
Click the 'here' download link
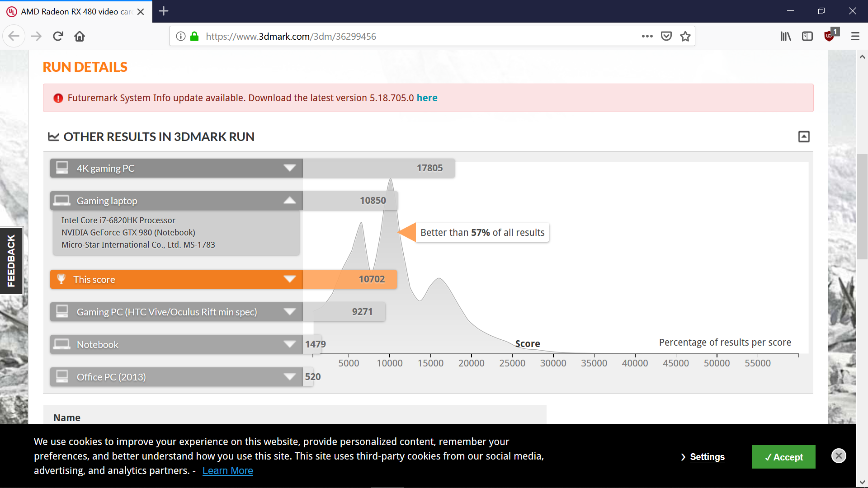coord(427,98)
